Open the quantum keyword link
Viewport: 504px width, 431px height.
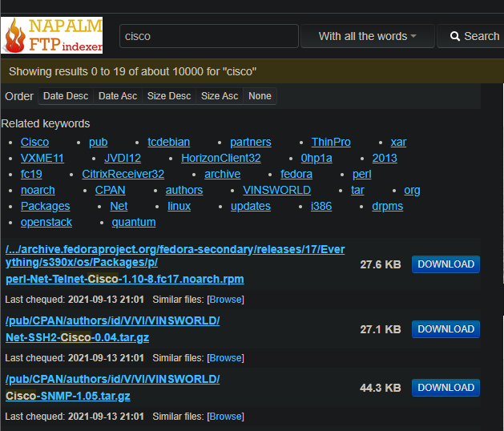tap(133, 223)
